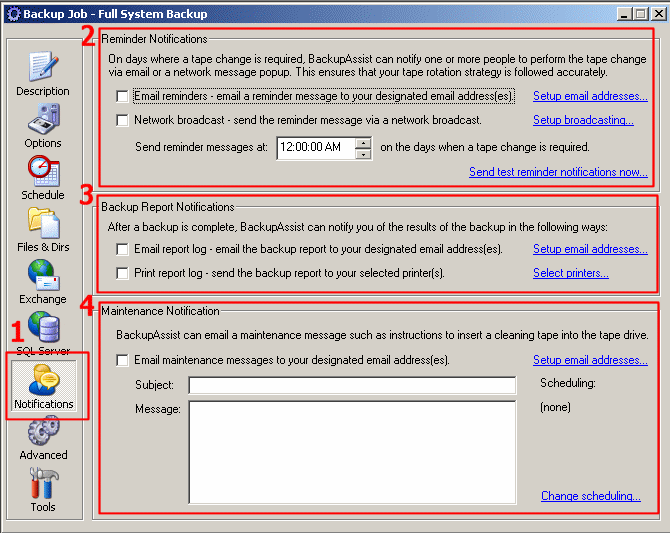Open the Select printers link
Viewport: 670px width, 533px height.
[570, 273]
